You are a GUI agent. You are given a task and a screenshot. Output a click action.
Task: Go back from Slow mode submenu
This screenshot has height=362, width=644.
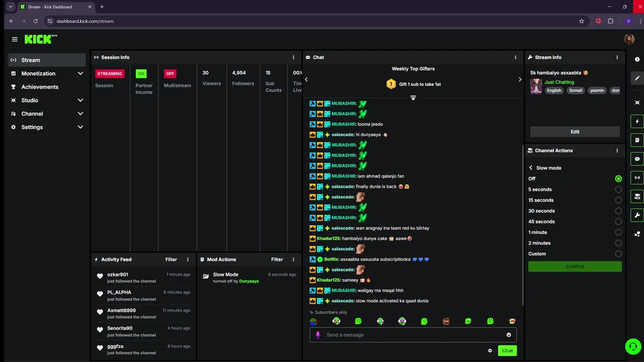pos(531,168)
